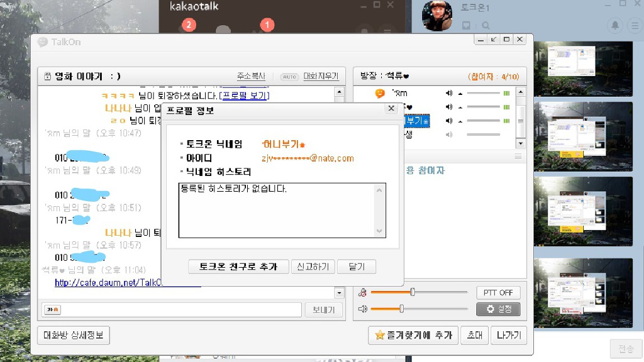Viewport: 644px width, 362px height.
Task: Add user with 토크온 친구로 추가 button
Action: coord(238,266)
